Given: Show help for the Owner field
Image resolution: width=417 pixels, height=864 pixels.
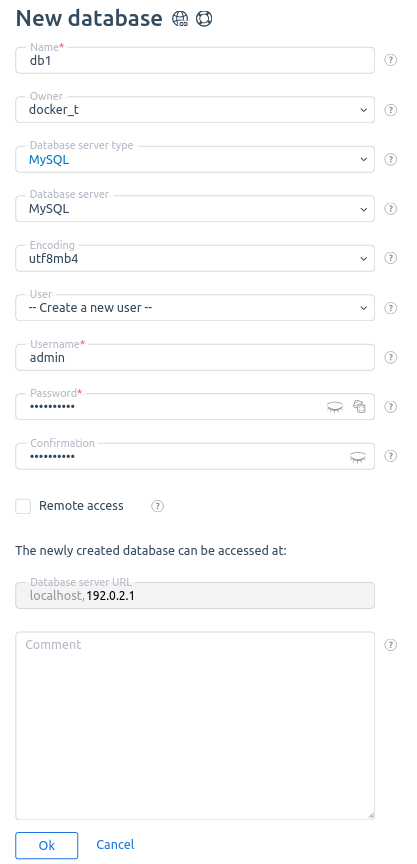Looking at the screenshot, I should point(391,110).
